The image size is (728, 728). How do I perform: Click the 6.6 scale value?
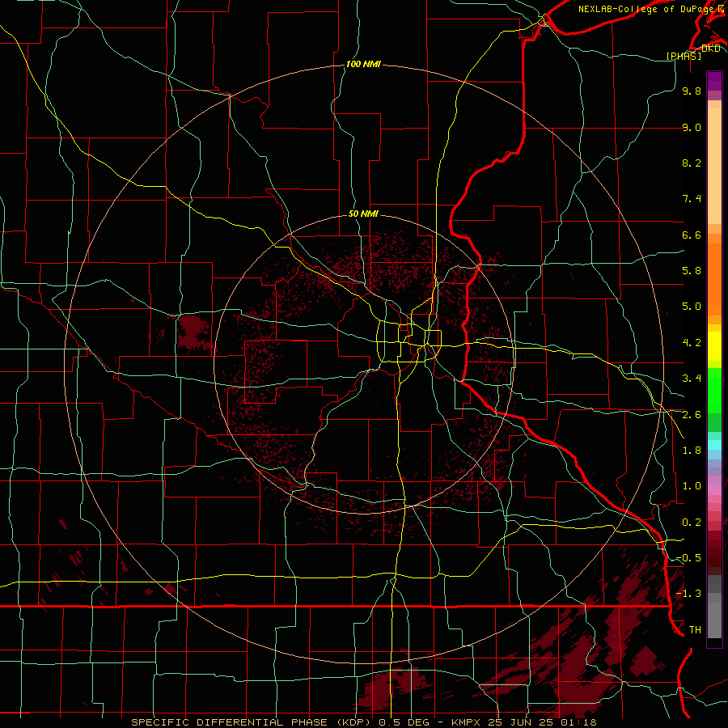[692, 235]
